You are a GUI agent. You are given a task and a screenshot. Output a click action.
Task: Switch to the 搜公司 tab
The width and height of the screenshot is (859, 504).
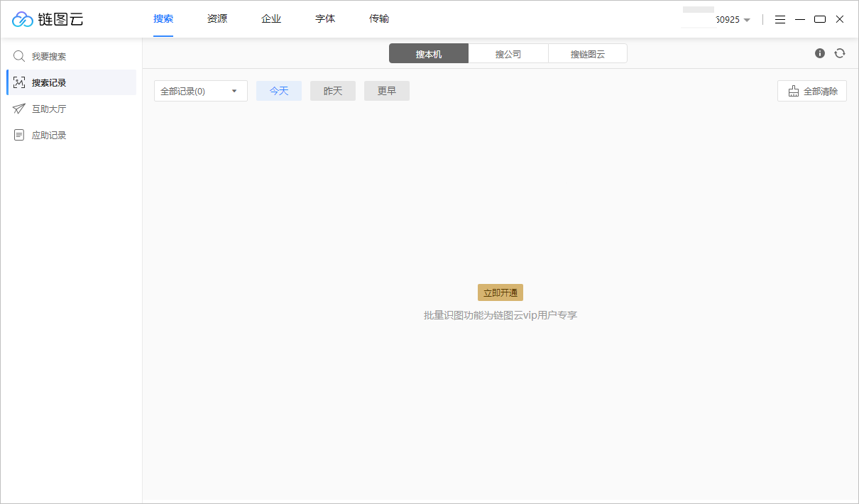(x=508, y=53)
